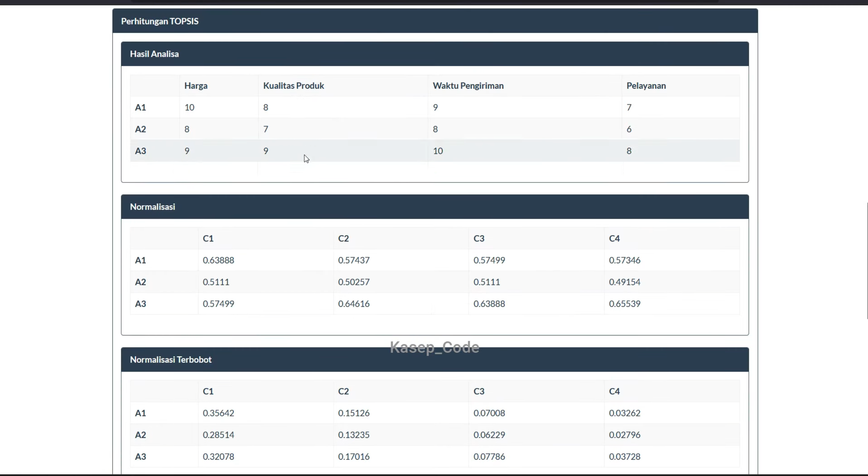
Task: Click the weighted value 0.03262
Action: point(624,413)
